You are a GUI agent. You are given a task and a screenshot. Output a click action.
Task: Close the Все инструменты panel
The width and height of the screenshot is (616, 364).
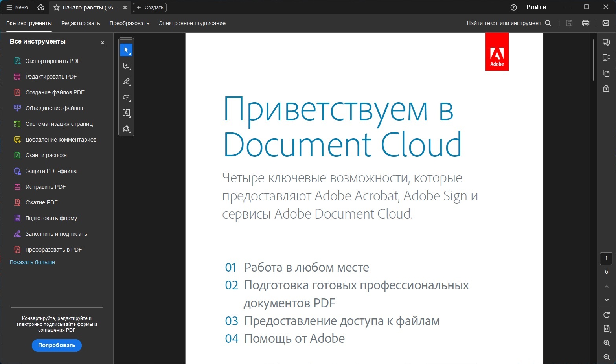(103, 43)
